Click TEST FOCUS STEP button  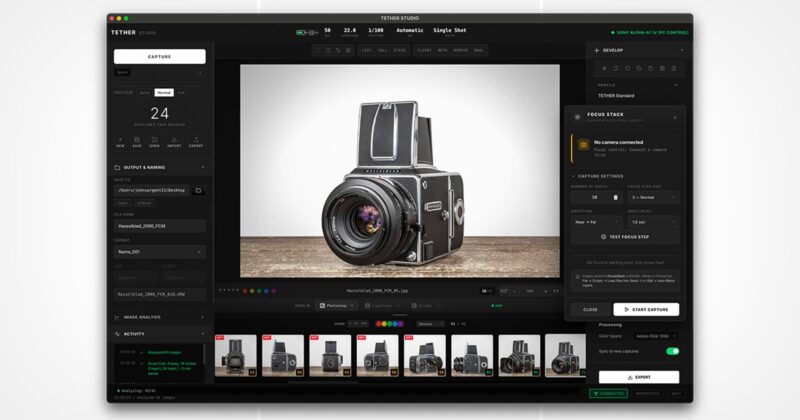point(625,237)
